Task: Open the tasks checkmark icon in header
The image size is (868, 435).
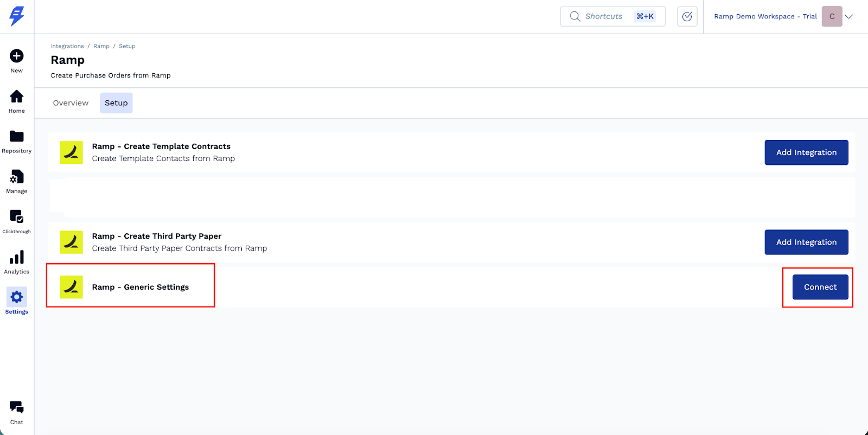Action: [687, 16]
